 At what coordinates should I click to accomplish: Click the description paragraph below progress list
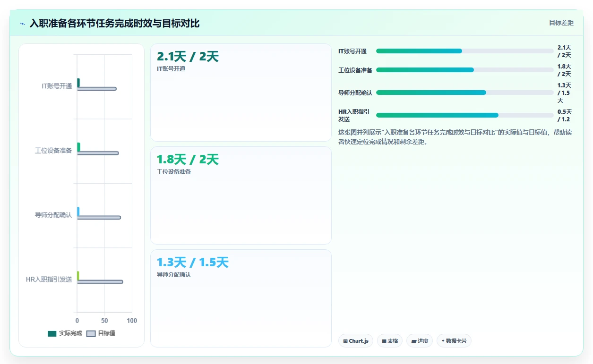click(x=455, y=137)
